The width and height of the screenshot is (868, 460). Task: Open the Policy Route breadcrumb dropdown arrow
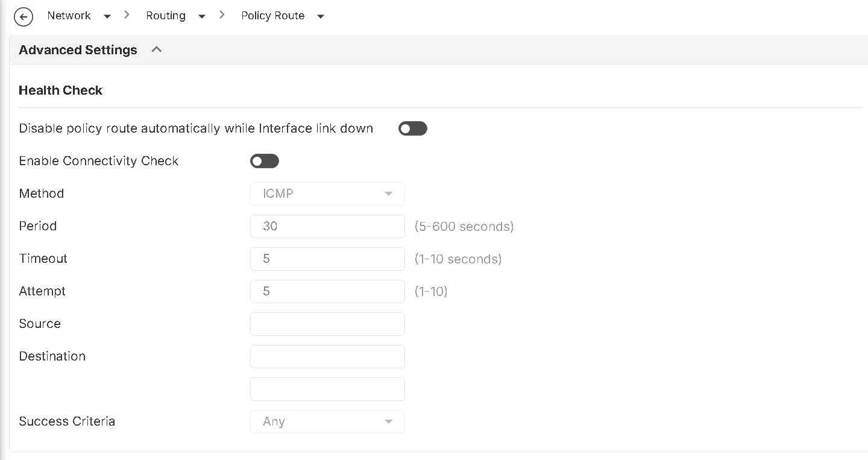click(x=321, y=16)
